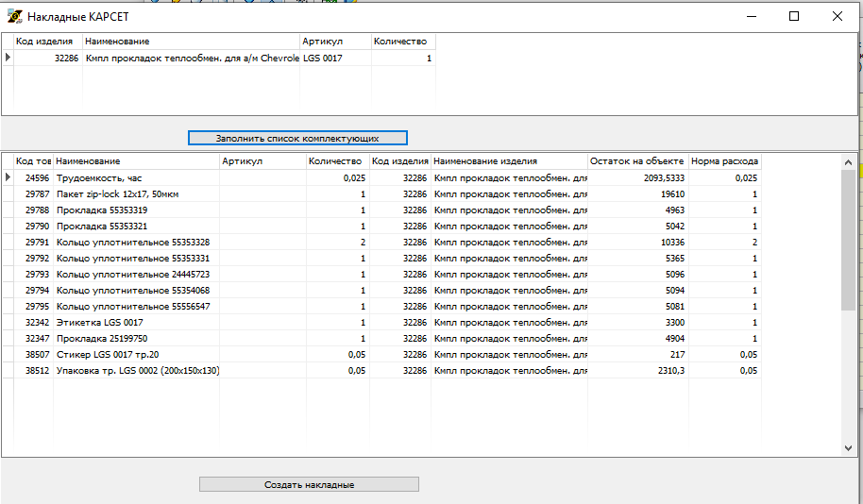
Task: Click the Артикул header in the top table
Action: pos(334,42)
